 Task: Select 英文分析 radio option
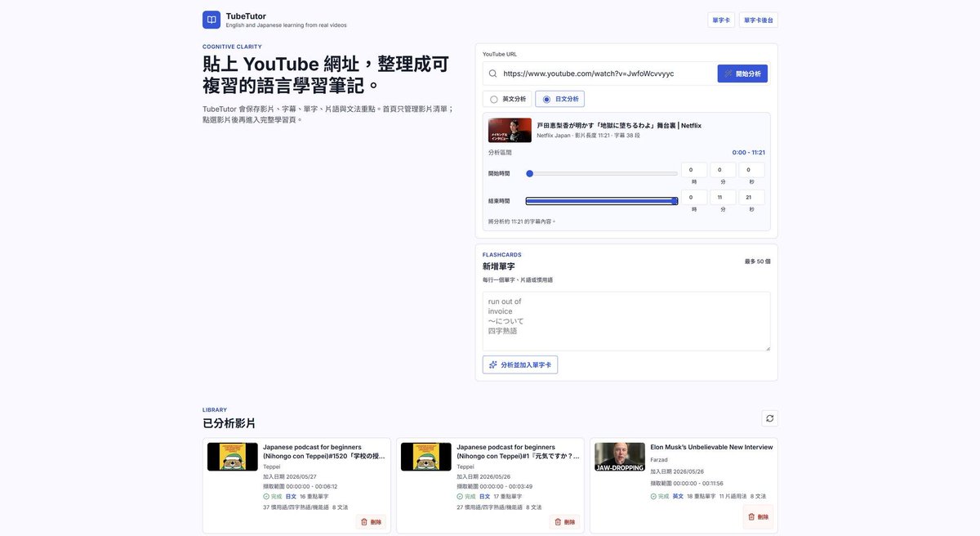(507, 99)
